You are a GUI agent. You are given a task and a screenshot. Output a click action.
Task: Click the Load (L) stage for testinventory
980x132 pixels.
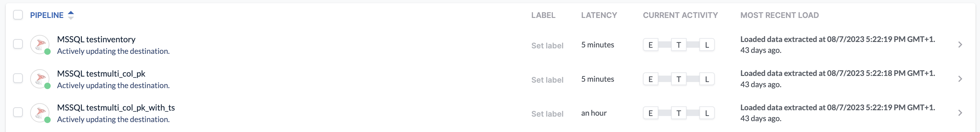pyautogui.click(x=706, y=45)
